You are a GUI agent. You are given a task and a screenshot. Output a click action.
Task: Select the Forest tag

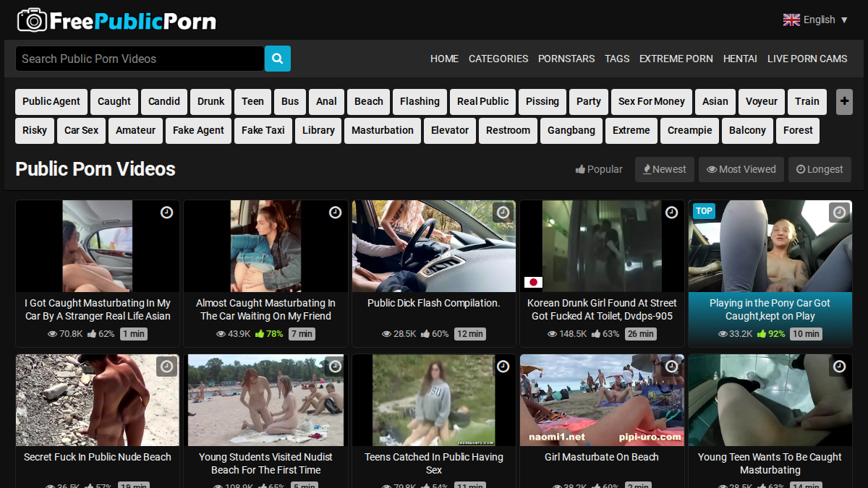click(x=798, y=131)
